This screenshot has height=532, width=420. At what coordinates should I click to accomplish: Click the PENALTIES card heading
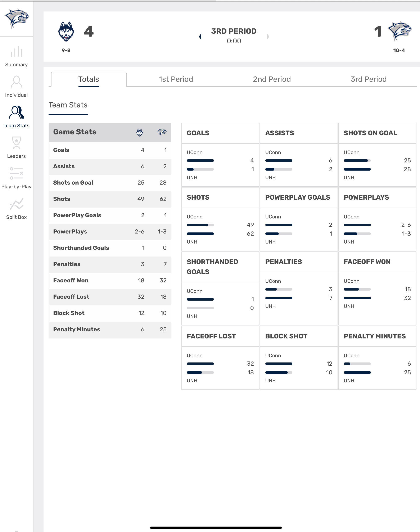coord(284,262)
